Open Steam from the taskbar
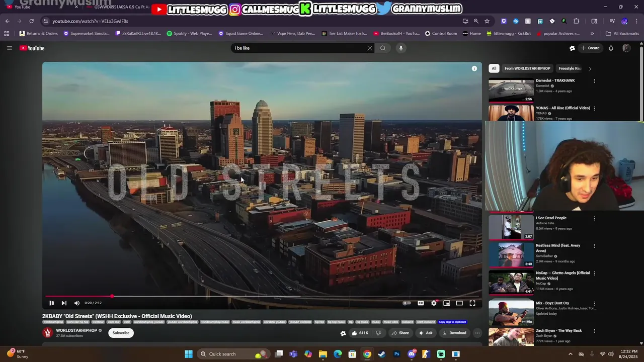 pos(382,354)
